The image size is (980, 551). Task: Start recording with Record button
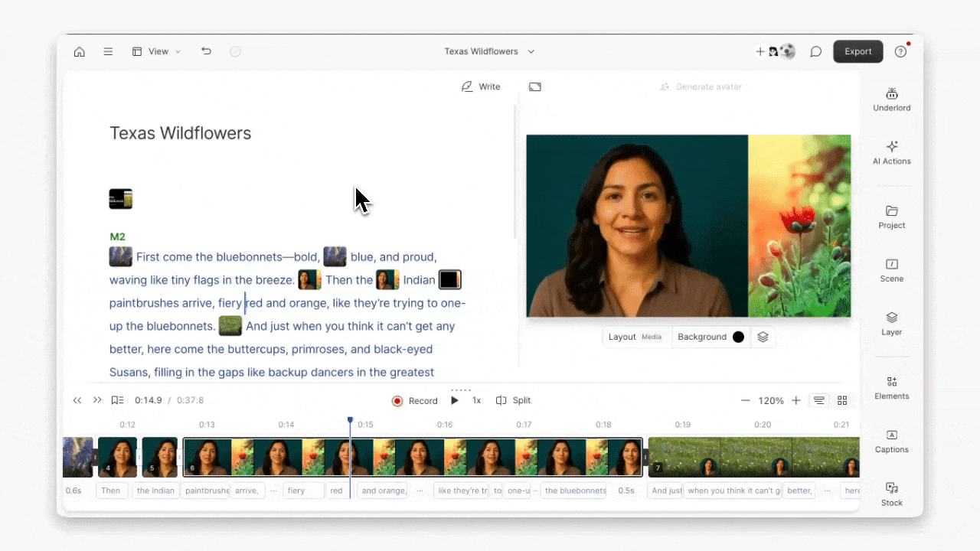pyautogui.click(x=415, y=400)
